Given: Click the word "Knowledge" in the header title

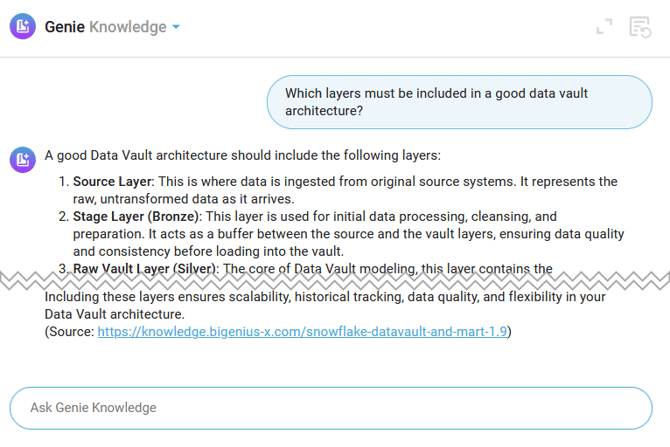Looking at the screenshot, I should click(x=128, y=27).
